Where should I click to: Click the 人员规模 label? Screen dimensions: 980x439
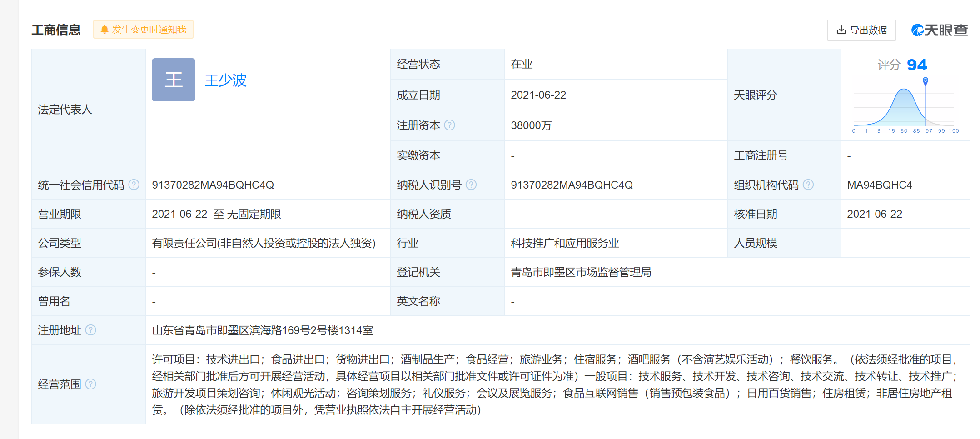756,243
